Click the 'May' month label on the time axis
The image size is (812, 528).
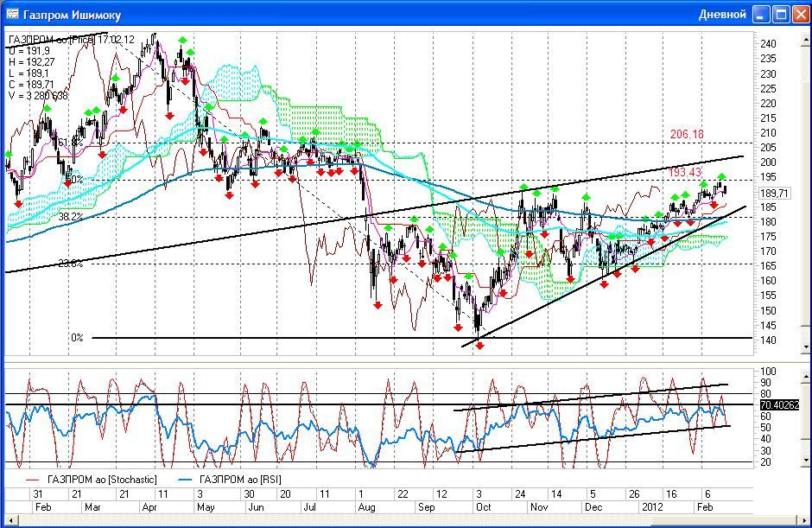pyautogui.click(x=206, y=507)
